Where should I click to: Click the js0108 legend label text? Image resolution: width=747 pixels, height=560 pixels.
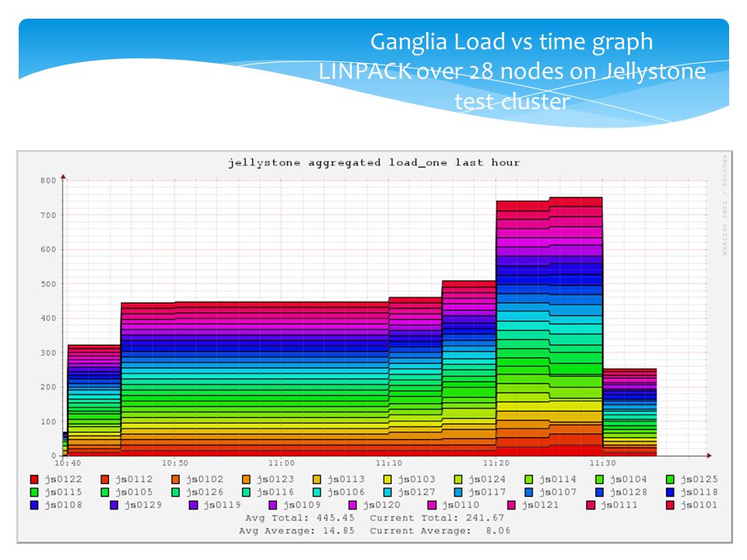click(x=63, y=505)
